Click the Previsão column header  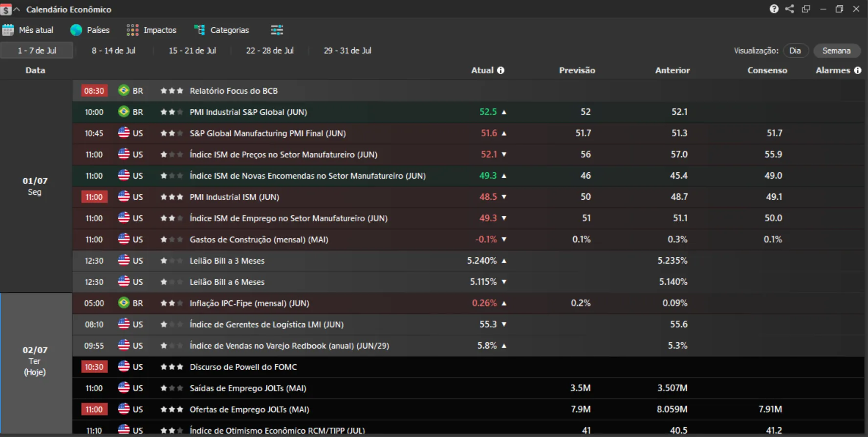point(577,70)
